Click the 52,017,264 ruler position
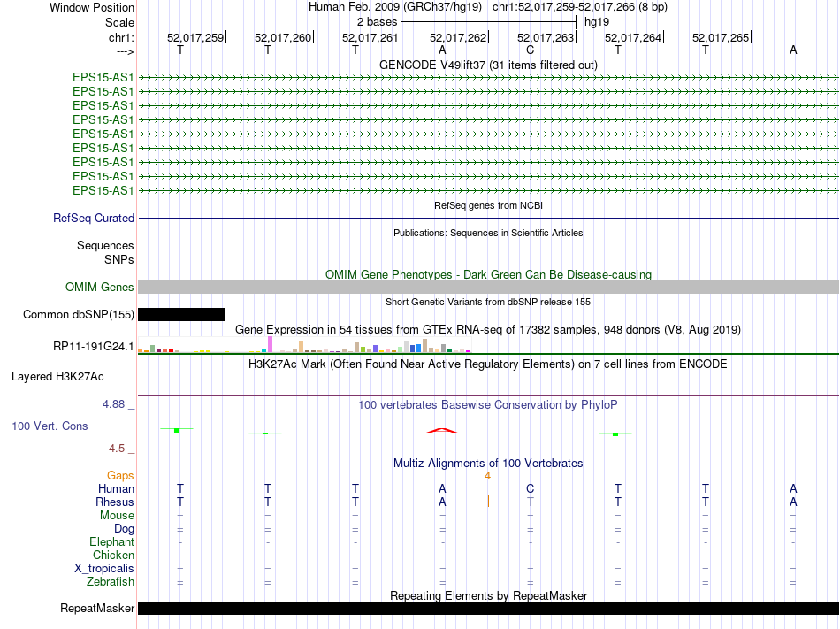 [633, 37]
